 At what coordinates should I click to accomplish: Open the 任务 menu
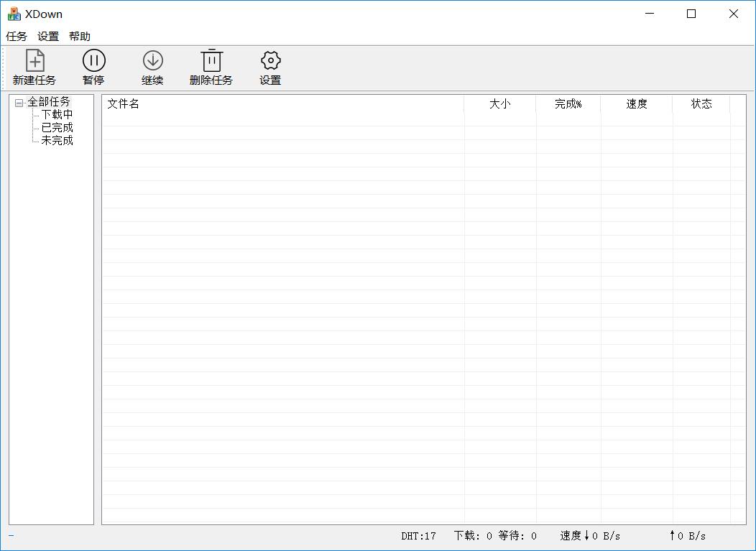[x=15, y=36]
